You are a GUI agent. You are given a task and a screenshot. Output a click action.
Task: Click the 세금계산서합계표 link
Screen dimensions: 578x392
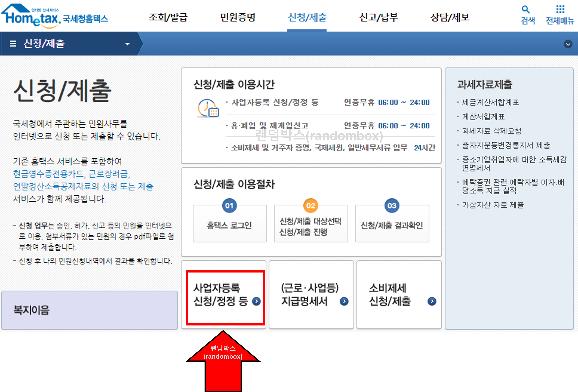[490, 102]
